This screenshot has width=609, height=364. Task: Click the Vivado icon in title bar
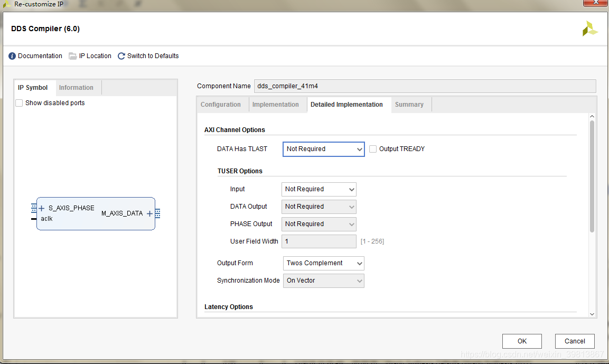point(6,4)
